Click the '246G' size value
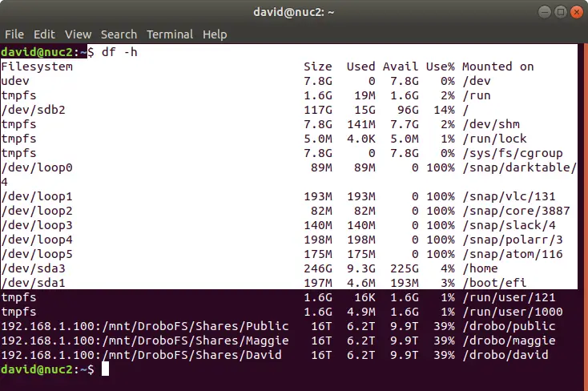 coord(318,268)
